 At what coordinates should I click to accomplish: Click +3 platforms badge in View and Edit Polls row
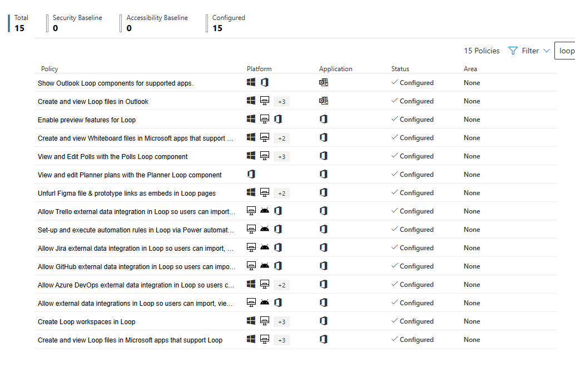point(281,157)
